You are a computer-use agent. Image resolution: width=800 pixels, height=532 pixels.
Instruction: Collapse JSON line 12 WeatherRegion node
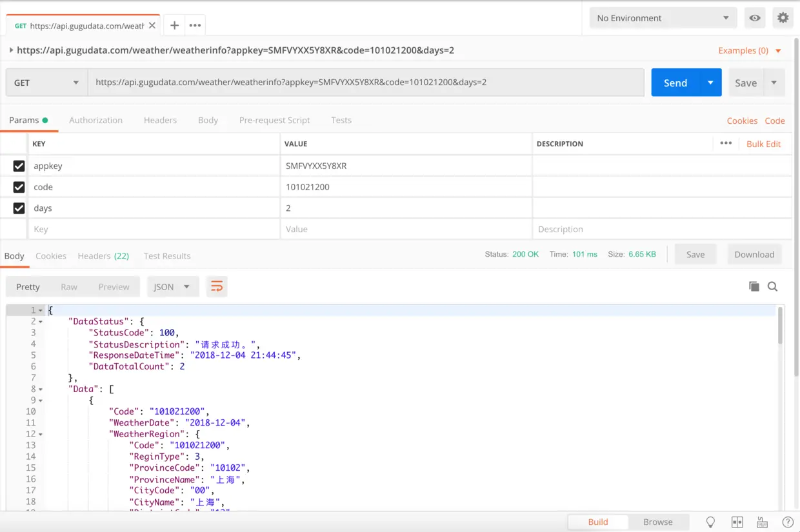pyautogui.click(x=41, y=434)
